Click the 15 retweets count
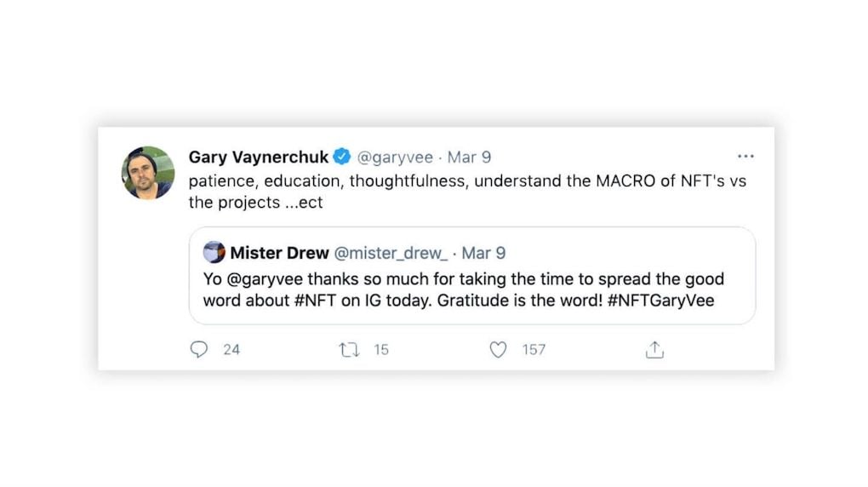The image size is (868, 487). pyautogui.click(x=380, y=349)
